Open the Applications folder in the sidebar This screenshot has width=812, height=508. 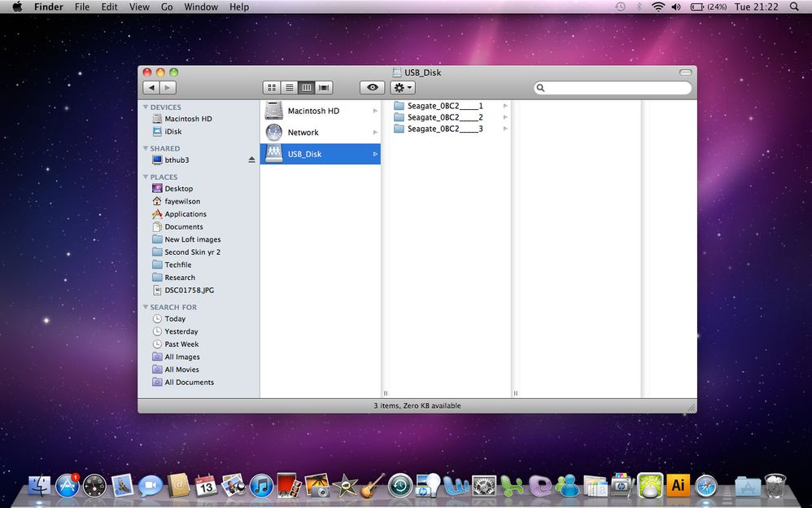[186, 213]
